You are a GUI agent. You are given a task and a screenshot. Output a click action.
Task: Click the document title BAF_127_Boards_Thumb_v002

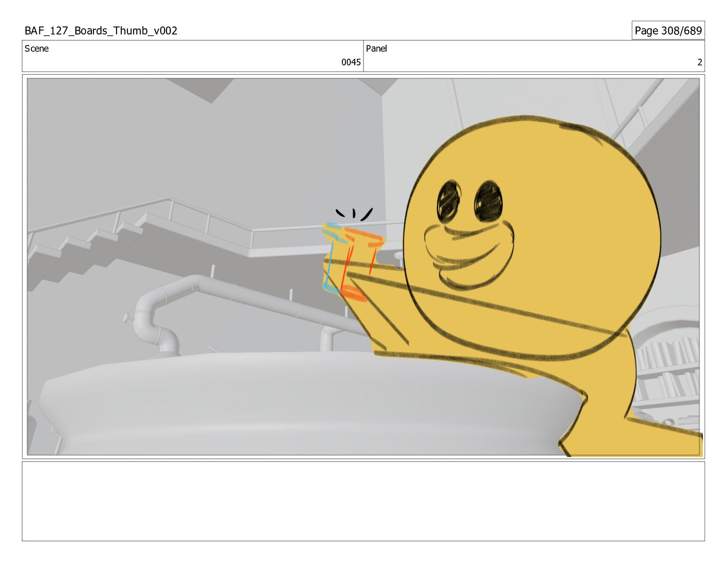pyautogui.click(x=101, y=30)
